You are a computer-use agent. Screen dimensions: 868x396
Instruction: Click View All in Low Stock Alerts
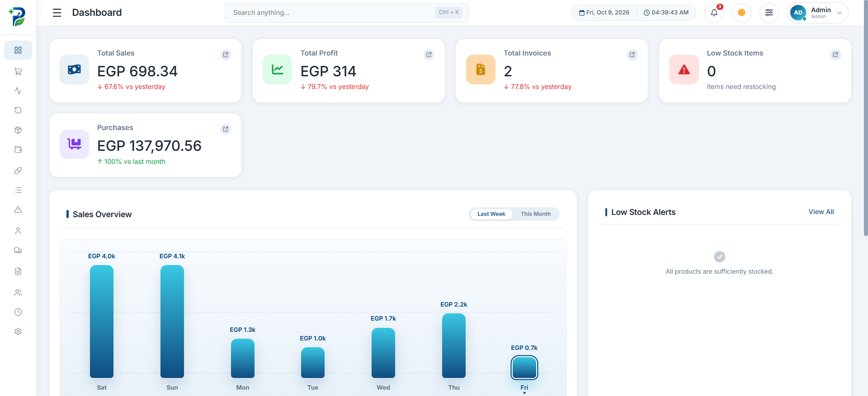pyautogui.click(x=821, y=212)
